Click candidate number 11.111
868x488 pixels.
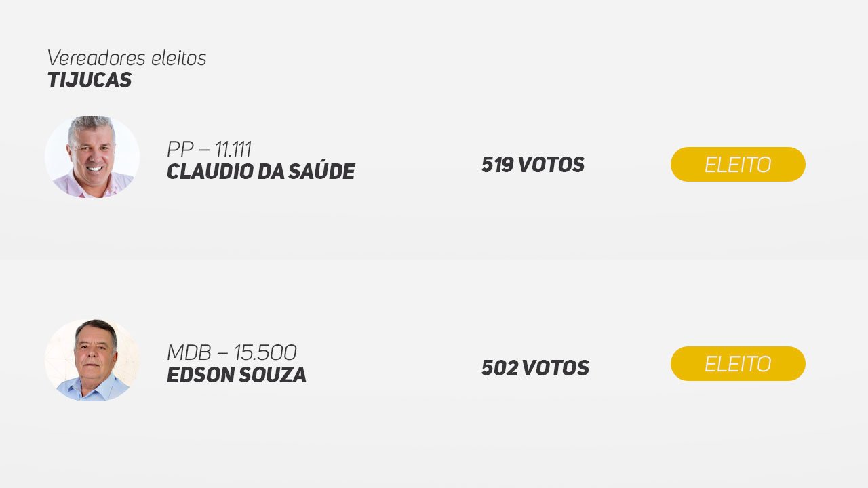coord(233,149)
